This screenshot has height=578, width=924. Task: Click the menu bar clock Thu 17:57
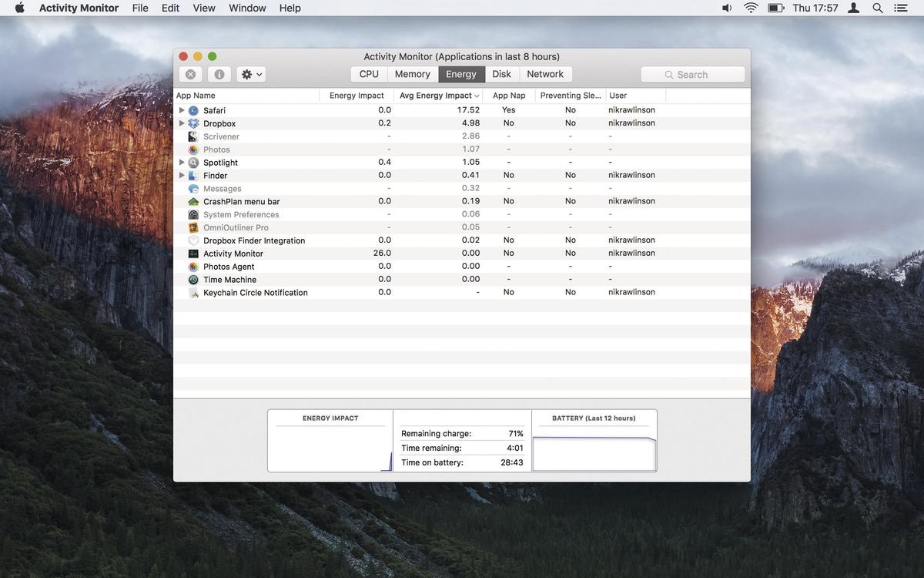coord(815,8)
